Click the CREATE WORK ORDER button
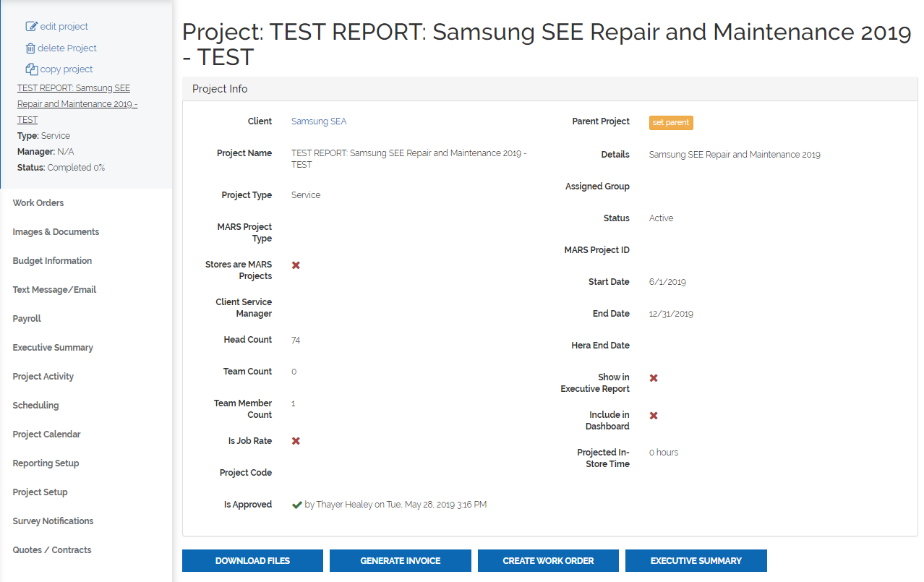The width and height of the screenshot is (924, 582). click(548, 561)
